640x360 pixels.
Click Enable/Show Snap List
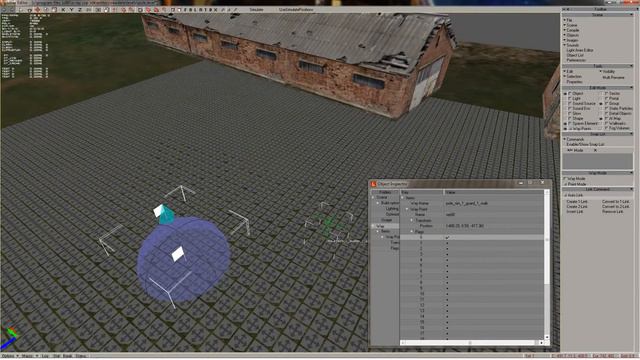[585, 144]
